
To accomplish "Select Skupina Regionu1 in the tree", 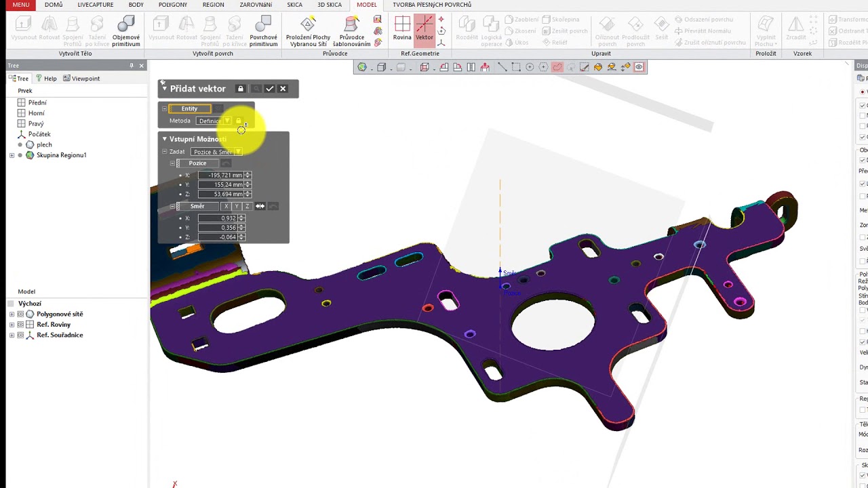I will pyautogui.click(x=61, y=155).
